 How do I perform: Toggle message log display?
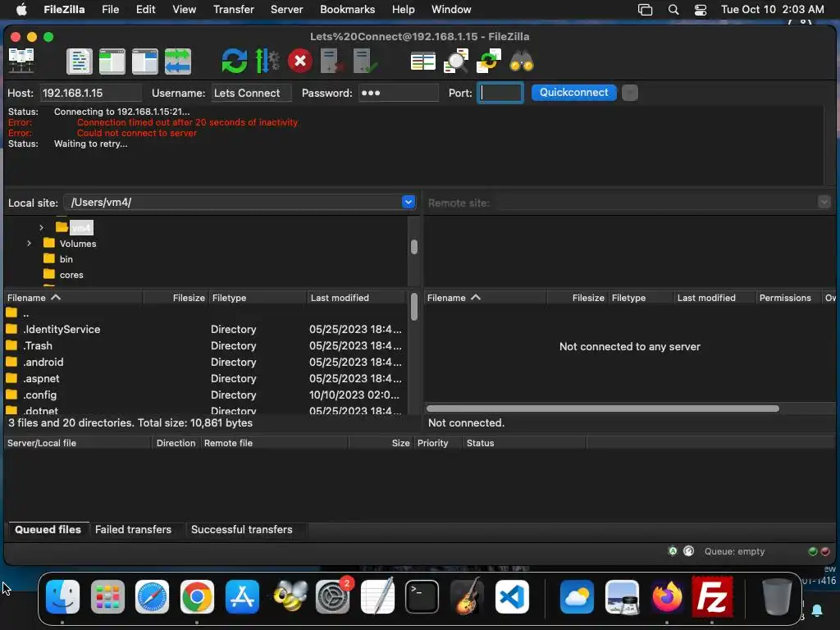click(x=80, y=61)
